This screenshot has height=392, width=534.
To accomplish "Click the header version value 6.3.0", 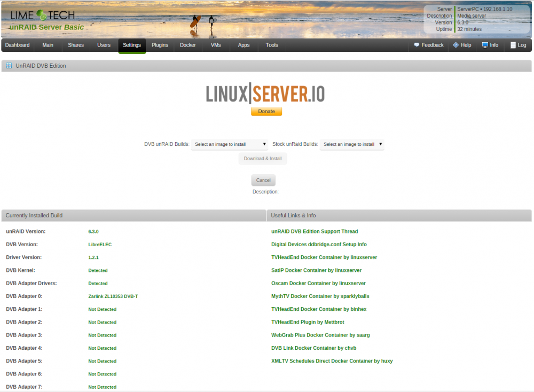I will 463,22.
